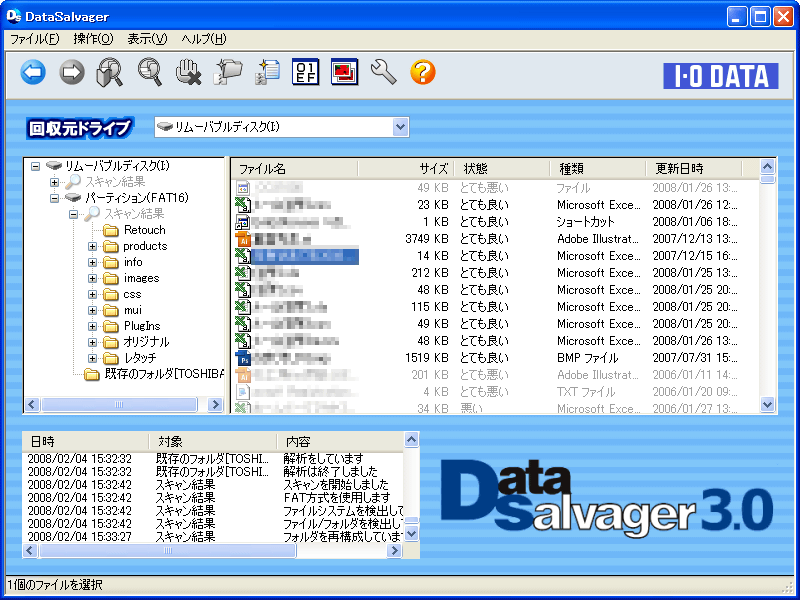Click file list scrollbar up arrow
Image resolution: width=800 pixels, height=600 pixels.
[767, 166]
